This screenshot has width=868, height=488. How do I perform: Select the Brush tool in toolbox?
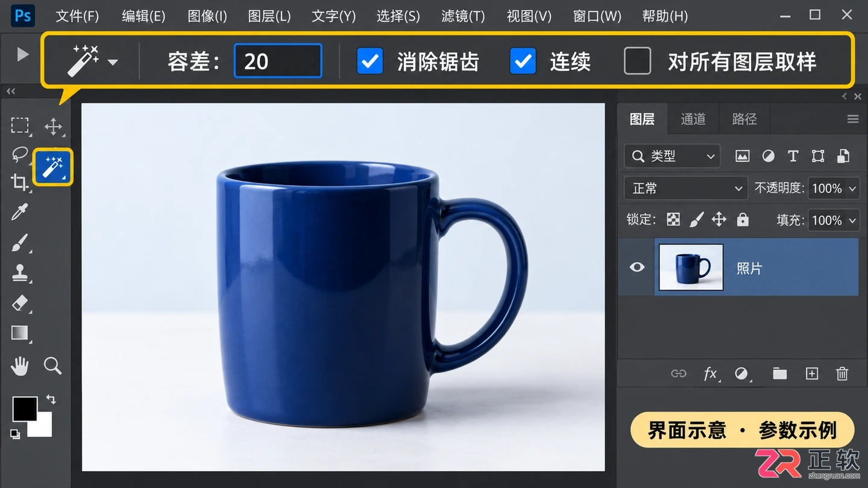pyautogui.click(x=20, y=243)
